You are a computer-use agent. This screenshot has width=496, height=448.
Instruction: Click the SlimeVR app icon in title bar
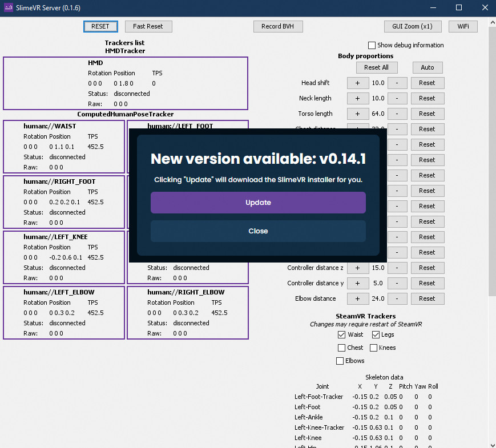click(8, 7)
